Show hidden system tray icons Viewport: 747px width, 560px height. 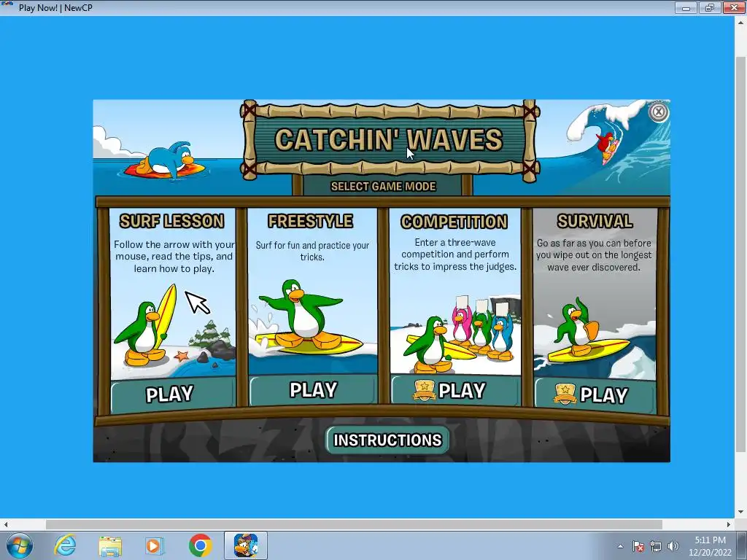point(620,546)
